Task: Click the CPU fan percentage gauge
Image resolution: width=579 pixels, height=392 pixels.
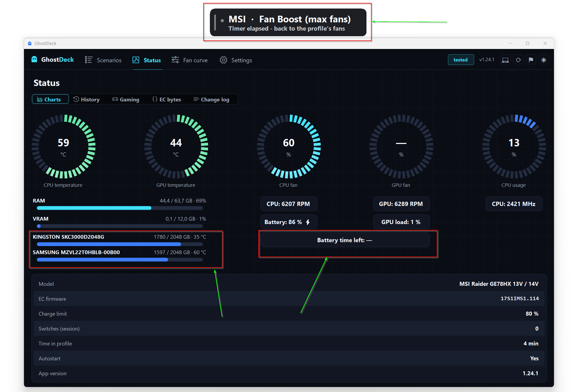Action: [x=289, y=146]
